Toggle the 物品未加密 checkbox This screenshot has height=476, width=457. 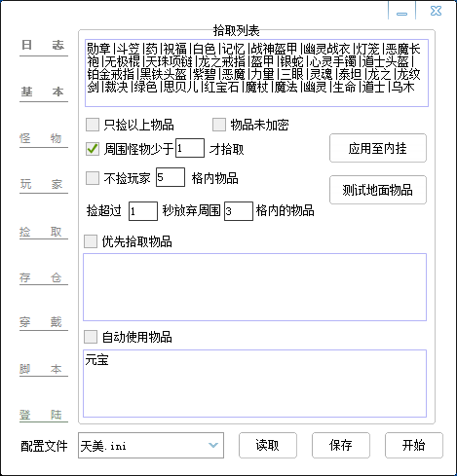[219, 125]
